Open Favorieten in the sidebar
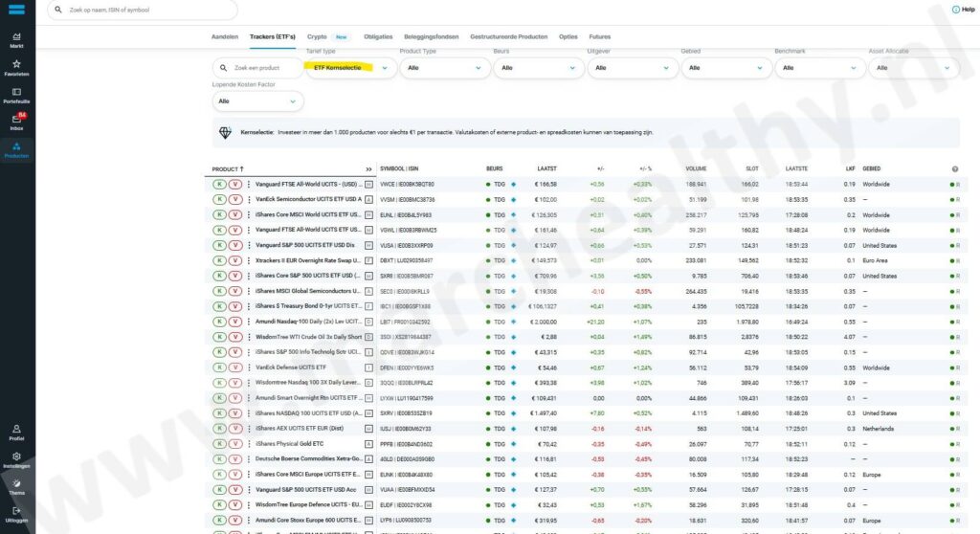980x534 pixels. [x=16, y=68]
